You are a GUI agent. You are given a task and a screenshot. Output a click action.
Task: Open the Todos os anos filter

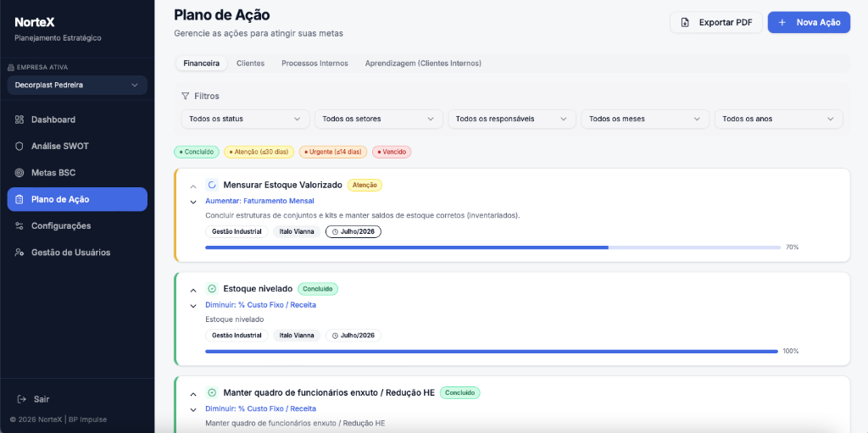(x=779, y=119)
